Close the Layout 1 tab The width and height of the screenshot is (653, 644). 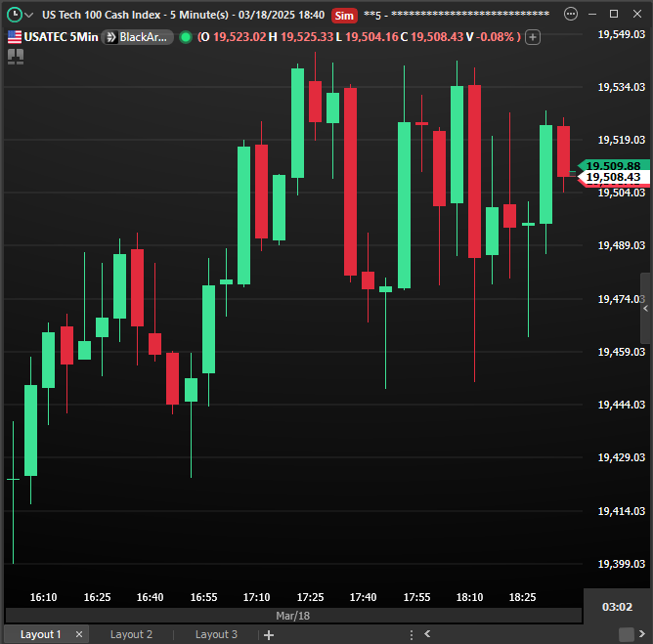point(78,634)
